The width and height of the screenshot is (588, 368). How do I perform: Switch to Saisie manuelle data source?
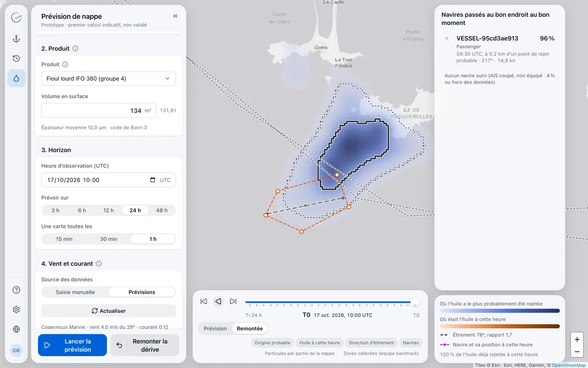tap(75, 292)
